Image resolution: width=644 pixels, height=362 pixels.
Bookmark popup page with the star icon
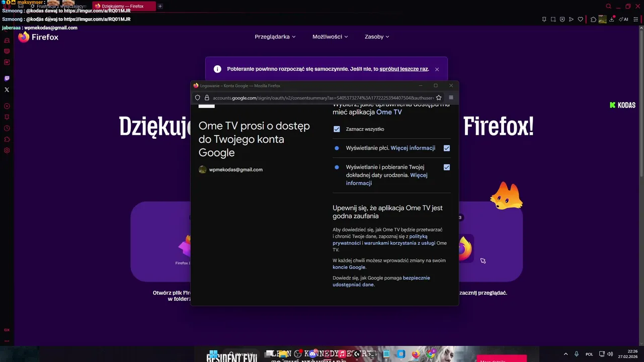point(439,98)
